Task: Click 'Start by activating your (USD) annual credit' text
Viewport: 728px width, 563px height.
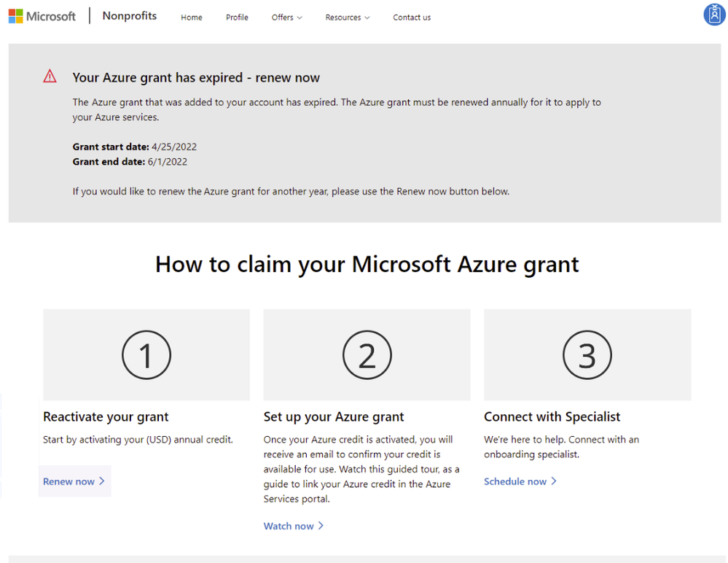Action: 138,440
